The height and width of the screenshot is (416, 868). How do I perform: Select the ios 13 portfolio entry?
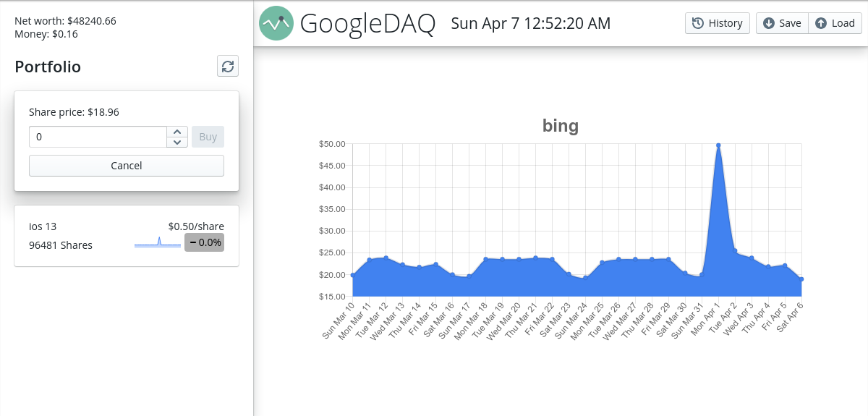127,236
